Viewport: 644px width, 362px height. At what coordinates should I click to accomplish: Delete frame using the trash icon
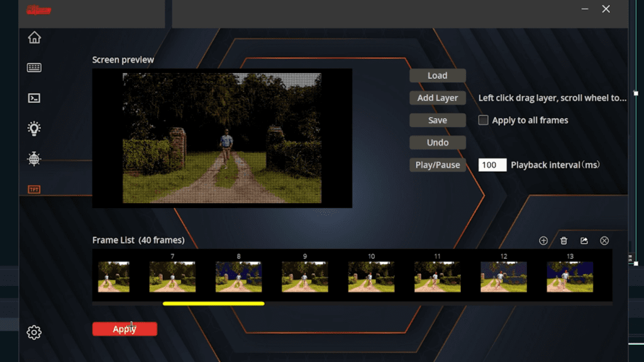(563, 241)
